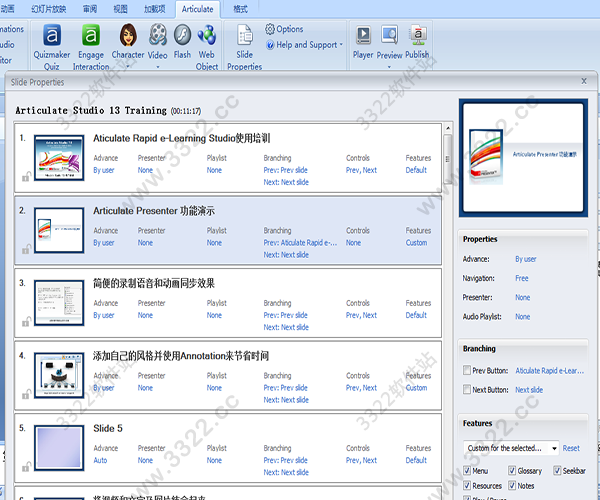
Task: Click the slide list scrollbar thumb
Action: pyautogui.click(x=448, y=159)
